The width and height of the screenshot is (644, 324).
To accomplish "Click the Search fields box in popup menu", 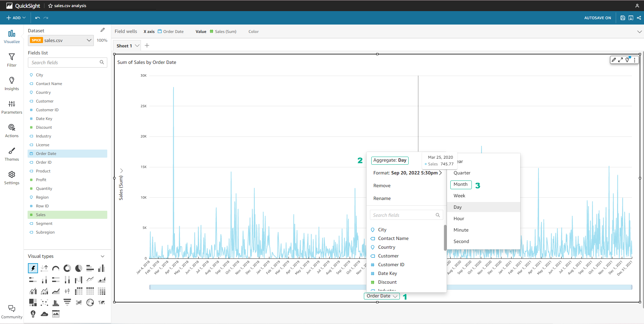I will [406, 215].
